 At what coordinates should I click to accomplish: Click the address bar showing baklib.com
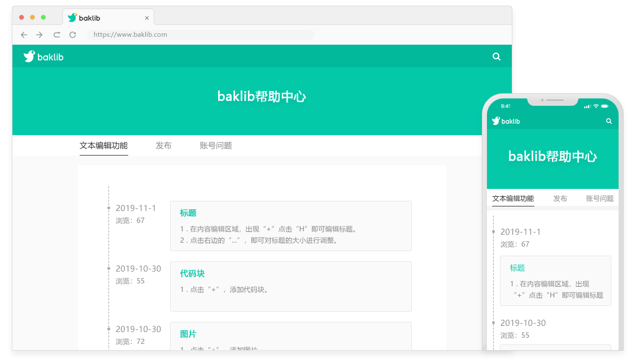coord(201,35)
